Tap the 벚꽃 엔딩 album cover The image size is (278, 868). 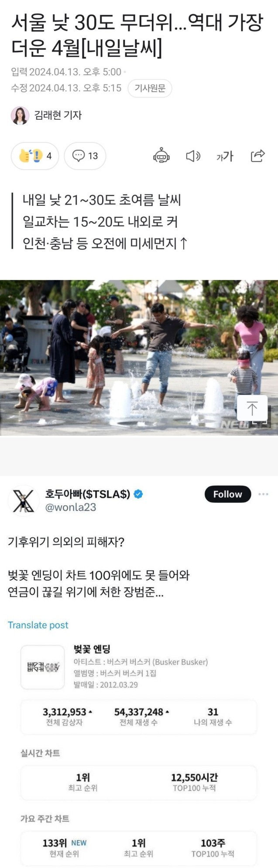tap(43, 667)
